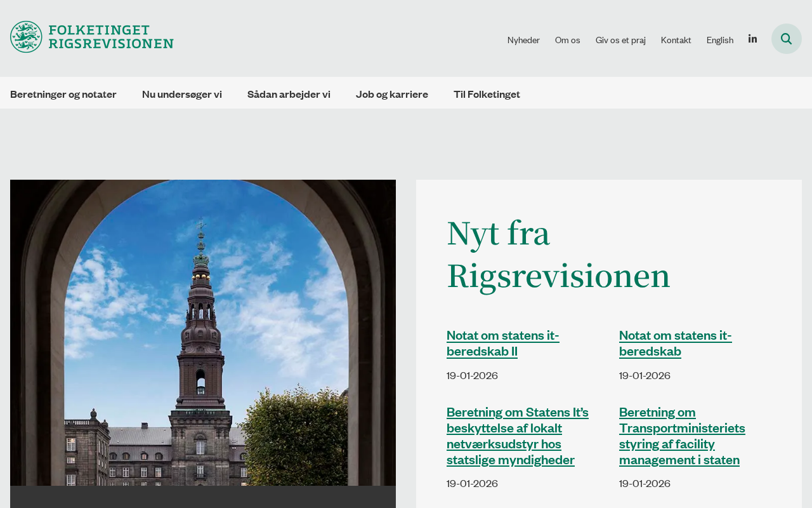The height and width of the screenshot is (508, 812).
Task: Open the LinkedIn icon link
Action: [752, 39]
